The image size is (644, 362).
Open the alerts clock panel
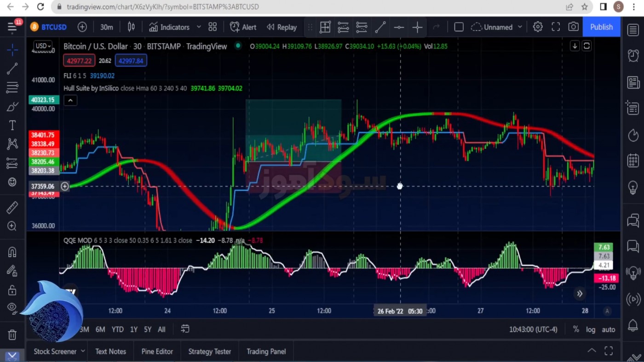pos(633,56)
